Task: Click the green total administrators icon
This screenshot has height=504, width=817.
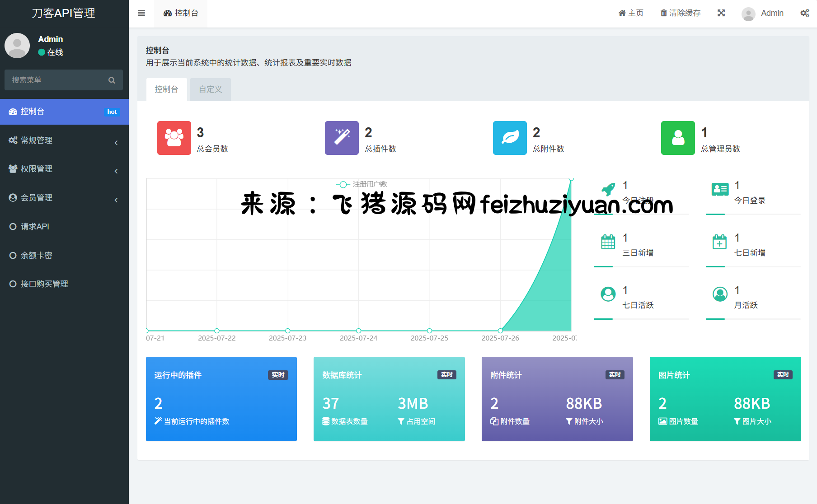Action: pyautogui.click(x=678, y=138)
